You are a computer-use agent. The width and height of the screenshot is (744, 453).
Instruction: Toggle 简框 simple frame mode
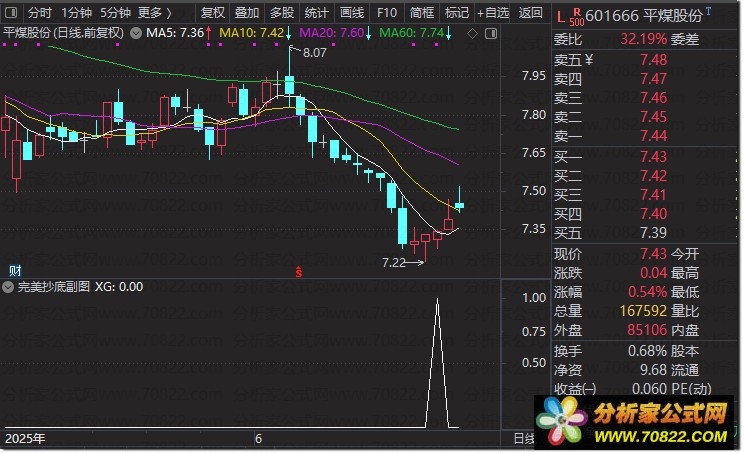pyautogui.click(x=422, y=13)
